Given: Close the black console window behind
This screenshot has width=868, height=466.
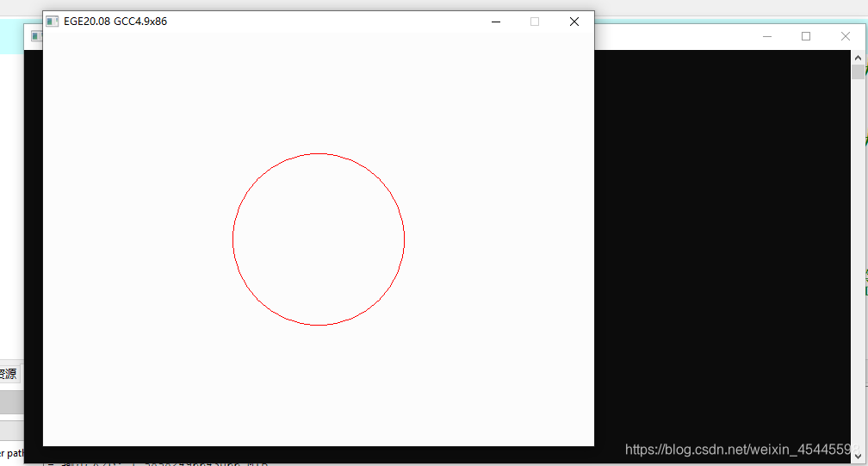Looking at the screenshot, I should point(846,36).
